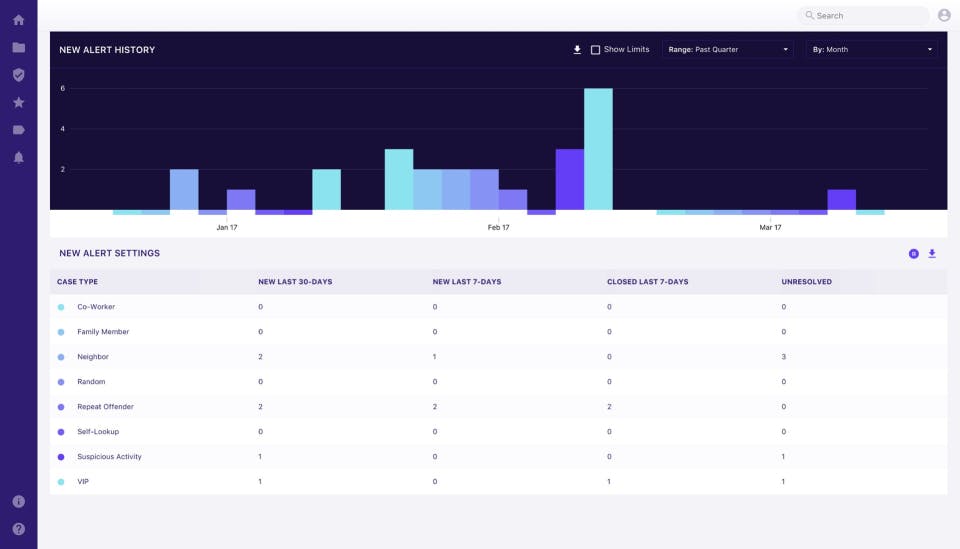
Task: Click the tag label sidebar icon
Action: pyautogui.click(x=18, y=130)
